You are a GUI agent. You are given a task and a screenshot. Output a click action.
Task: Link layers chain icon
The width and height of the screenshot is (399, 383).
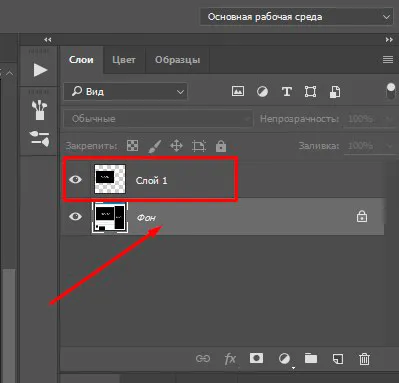click(x=203, y=359)
